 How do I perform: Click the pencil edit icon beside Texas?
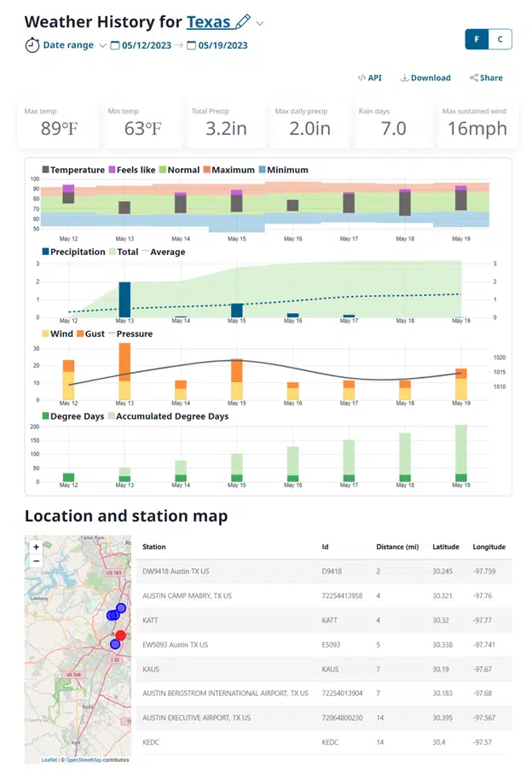click(243, 21)
